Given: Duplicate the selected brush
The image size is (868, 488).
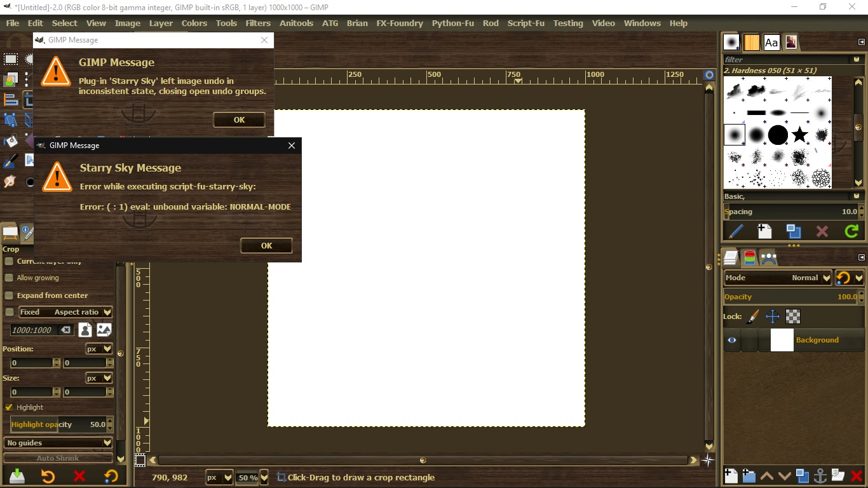Looking at the screenshot, I should 794,231.
